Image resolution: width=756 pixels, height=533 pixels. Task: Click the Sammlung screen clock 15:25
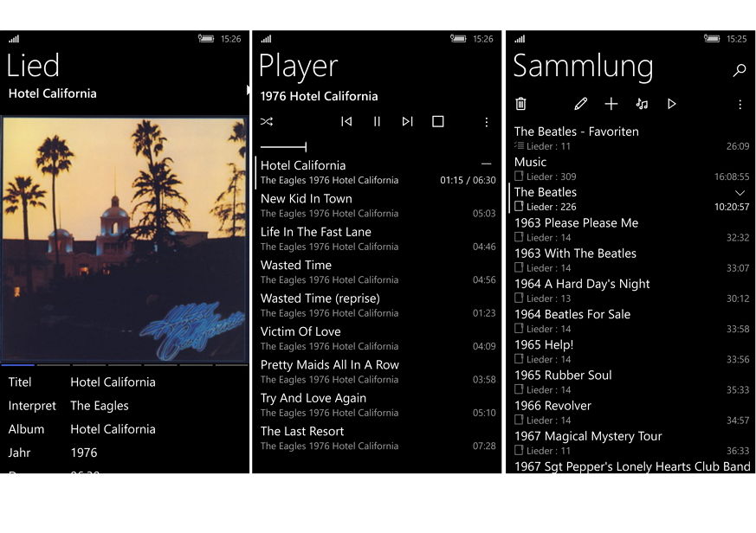point(737,39)
